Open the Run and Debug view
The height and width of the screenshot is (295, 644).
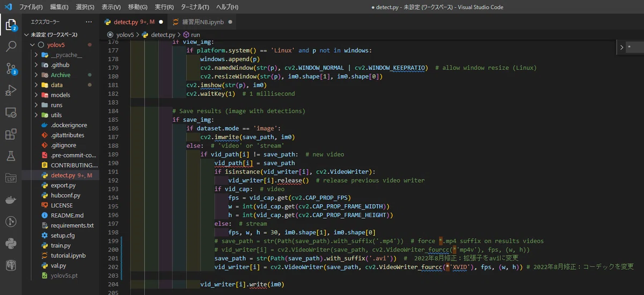click(x=11, y=90)
